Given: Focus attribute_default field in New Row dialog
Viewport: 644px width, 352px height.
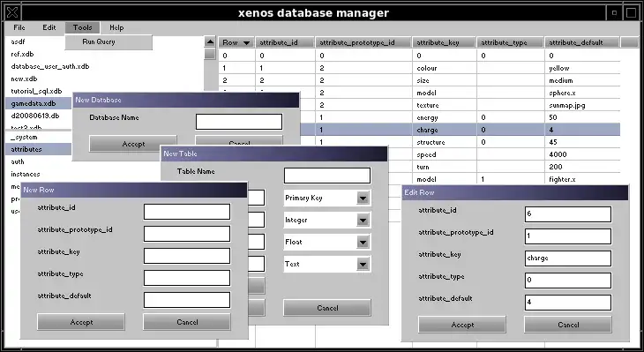Looking at the screenshot, I should click(187, 300).
